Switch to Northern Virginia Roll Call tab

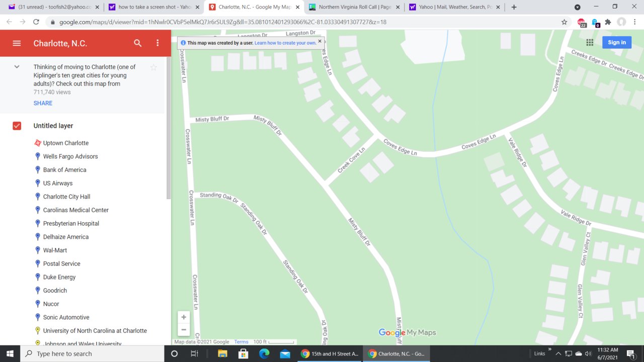click(354, 7)
